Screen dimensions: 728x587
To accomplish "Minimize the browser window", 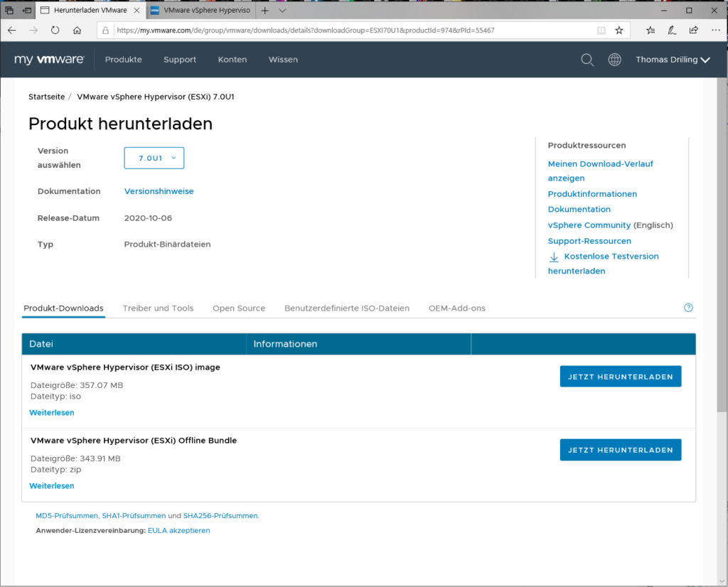I will click(664, 10).
